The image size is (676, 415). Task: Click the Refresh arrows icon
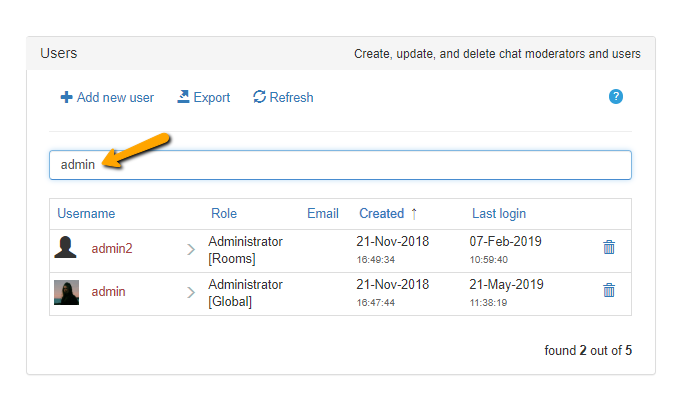point(259,97)
